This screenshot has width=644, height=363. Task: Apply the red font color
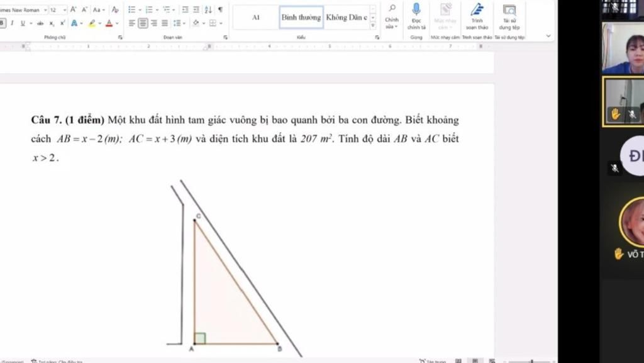pyautogui.click(x=109, y=23)
